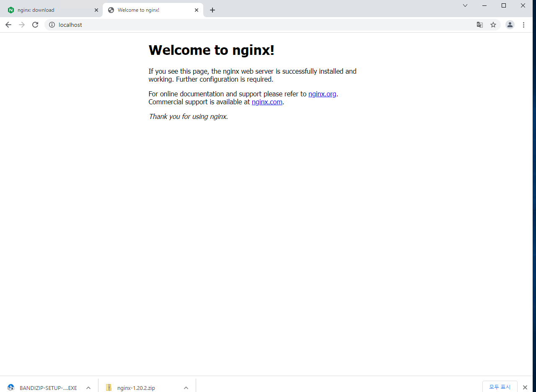This screenshot has width=536, height=392.
Task: Select the 'Welcome to nginx!' tab
Action: [153, 10]
